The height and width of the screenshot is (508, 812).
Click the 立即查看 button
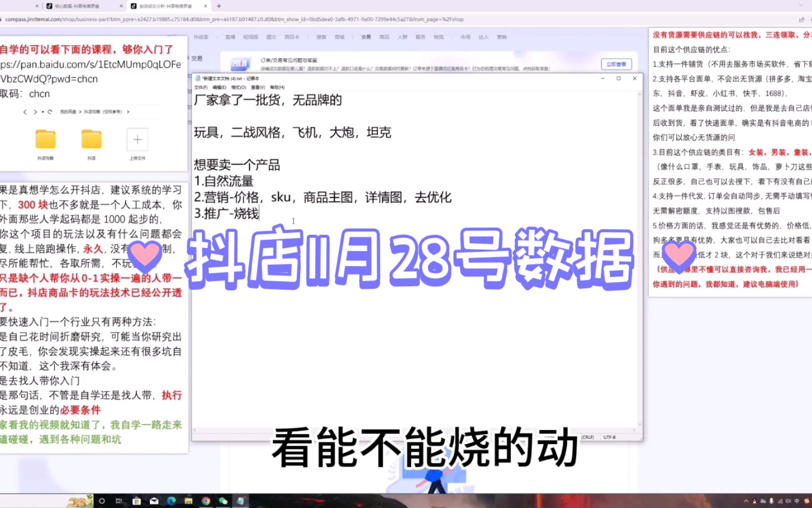[616, 64]
